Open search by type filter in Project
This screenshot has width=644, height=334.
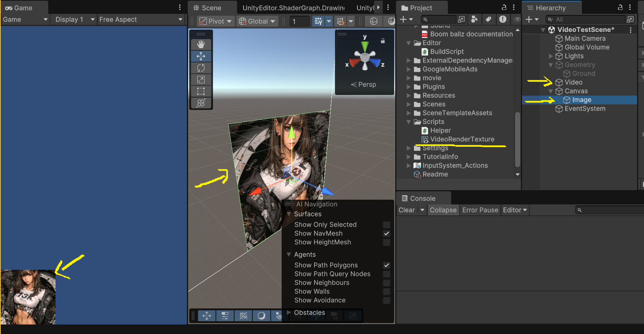pos(475,19)
